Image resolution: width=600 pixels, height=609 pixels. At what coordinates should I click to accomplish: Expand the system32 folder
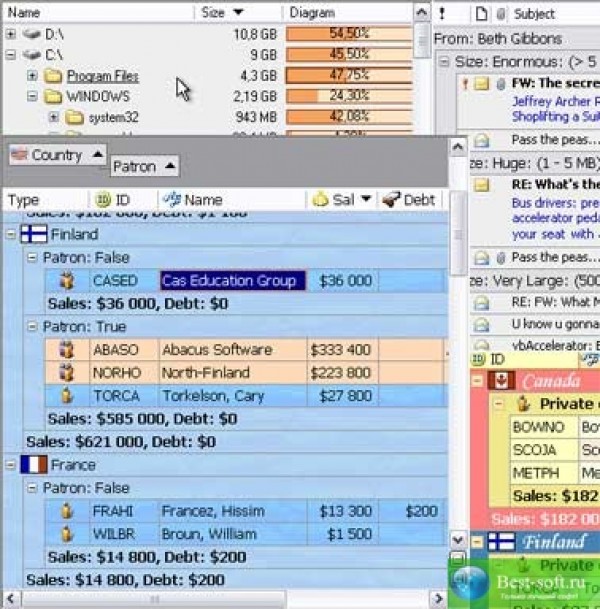[54, 117]
